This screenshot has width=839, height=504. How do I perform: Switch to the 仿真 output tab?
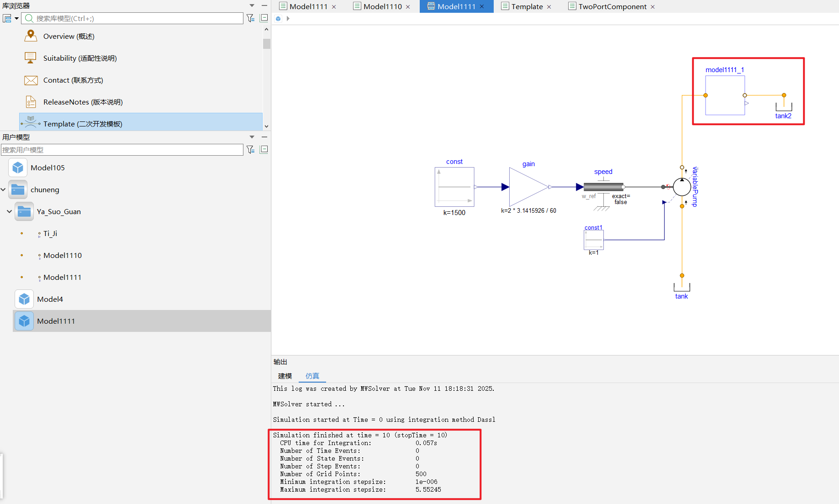pyautogui.click(x=312, y=376)
